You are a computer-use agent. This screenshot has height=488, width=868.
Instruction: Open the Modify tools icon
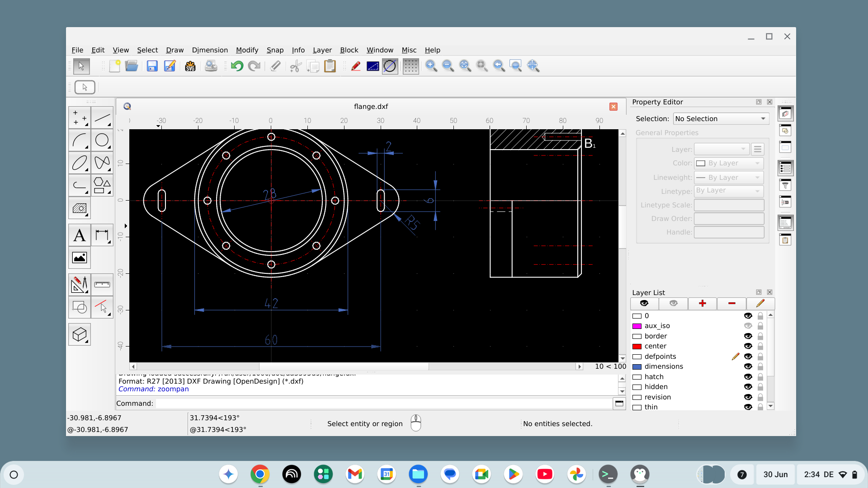(x=80, y=285)
